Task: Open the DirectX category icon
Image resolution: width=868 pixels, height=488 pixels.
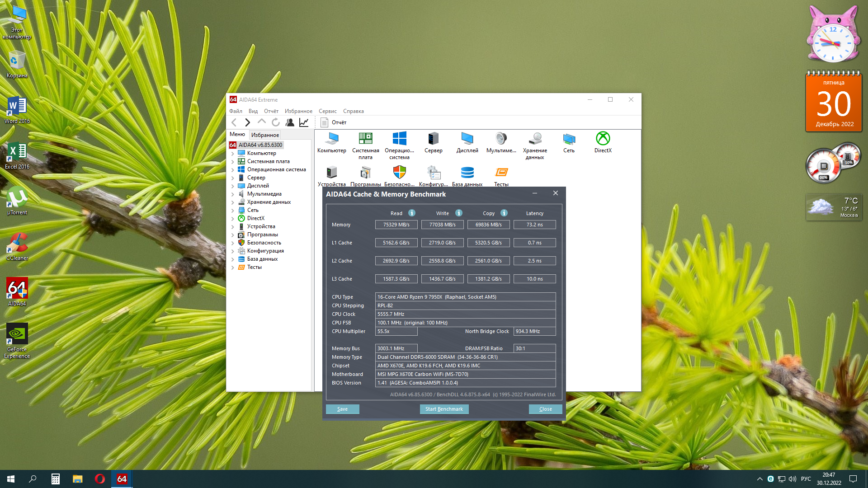Action: click(x=603, y=139)
